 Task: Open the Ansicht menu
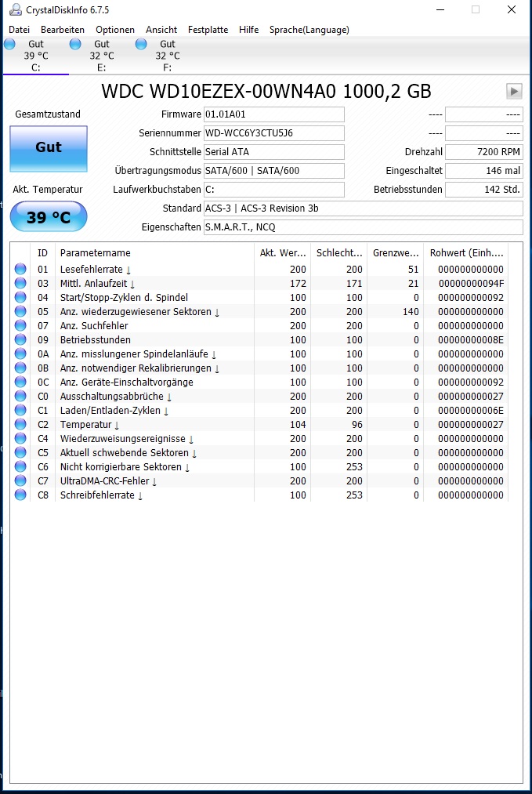coord(161,30)
